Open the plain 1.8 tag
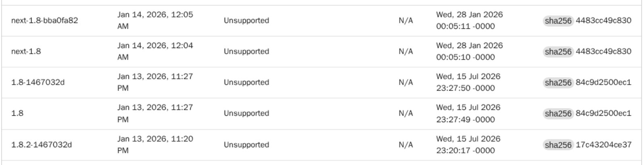Screen dimensions: 644x165 click(x=17, y=114)
